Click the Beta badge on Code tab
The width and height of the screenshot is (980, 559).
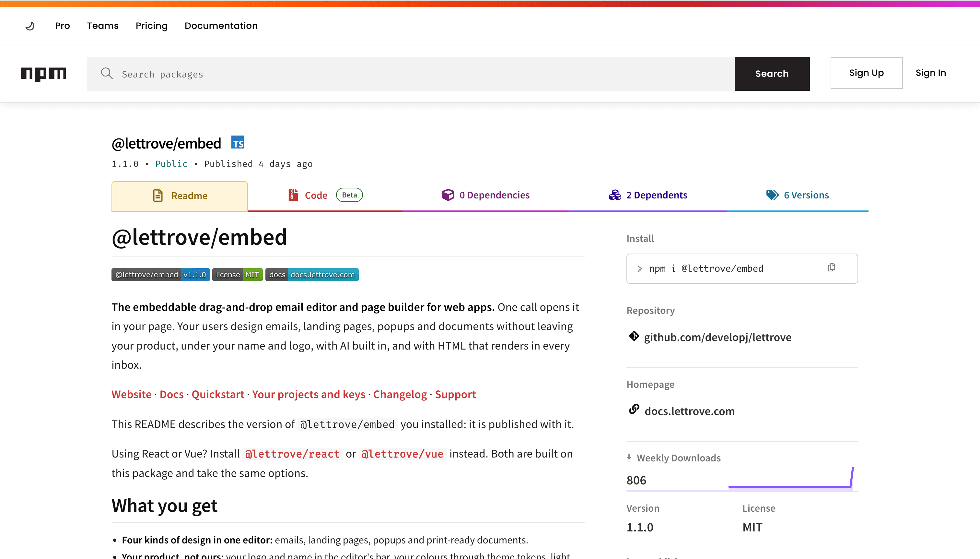[x=349, y=195]
